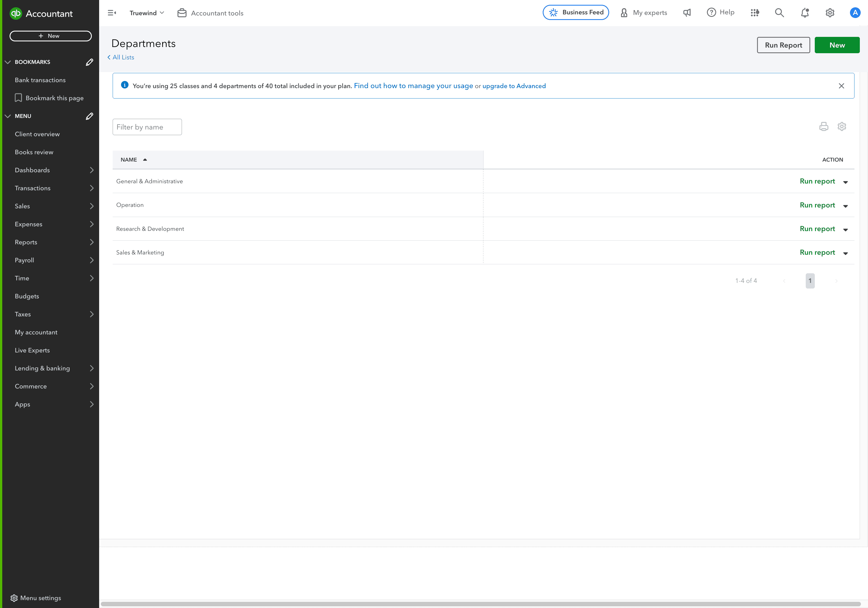Select Client overview in the sidebar
868x608 pixels.
(37, 134)
